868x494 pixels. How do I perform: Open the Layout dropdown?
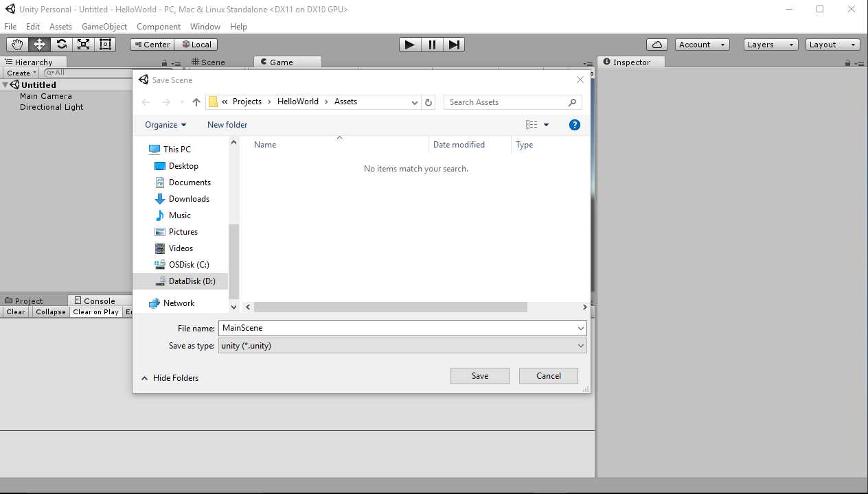tap(832, 45)
